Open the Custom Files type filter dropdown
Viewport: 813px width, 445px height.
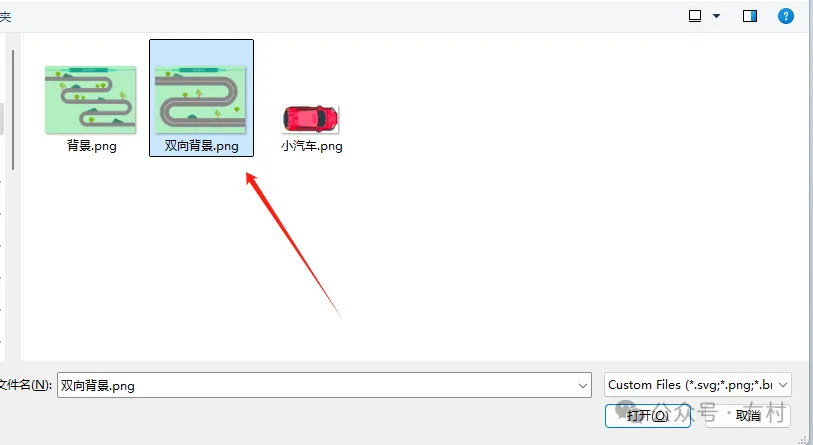[697, 385]
